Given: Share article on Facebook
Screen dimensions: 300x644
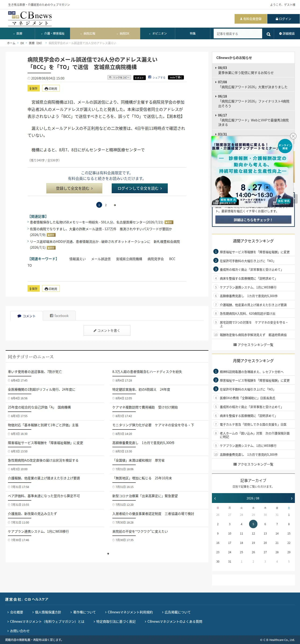Looking at the screenshot, I should click(157, 77).
